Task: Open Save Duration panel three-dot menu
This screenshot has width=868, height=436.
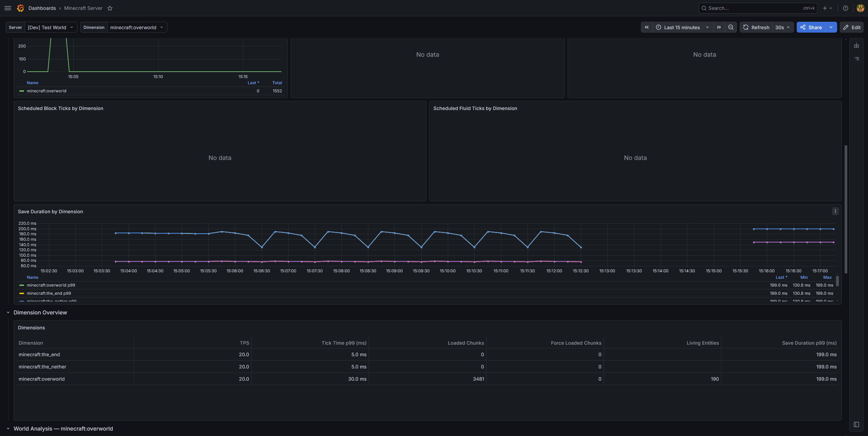Action: (835, 211)
